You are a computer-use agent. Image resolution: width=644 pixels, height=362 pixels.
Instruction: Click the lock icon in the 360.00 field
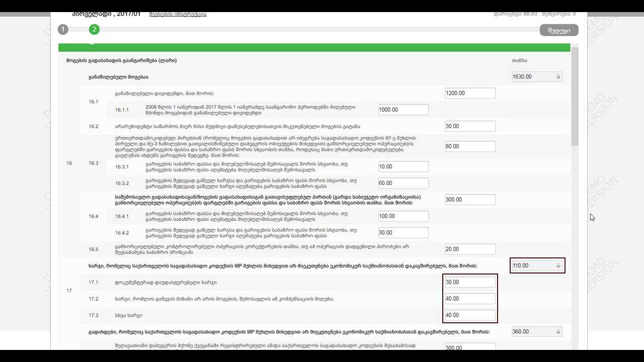point(558,332)
